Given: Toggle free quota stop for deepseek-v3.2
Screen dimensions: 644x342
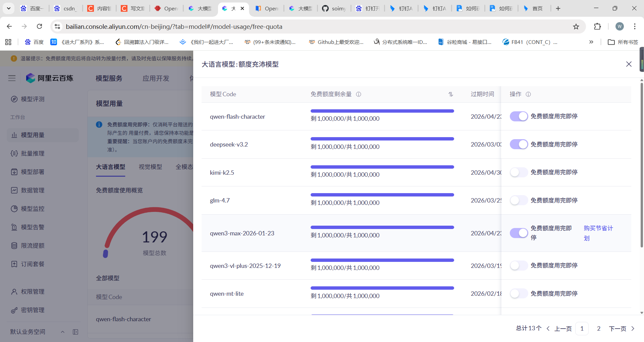Looking at the screenshot, I should tap(519, 144).
